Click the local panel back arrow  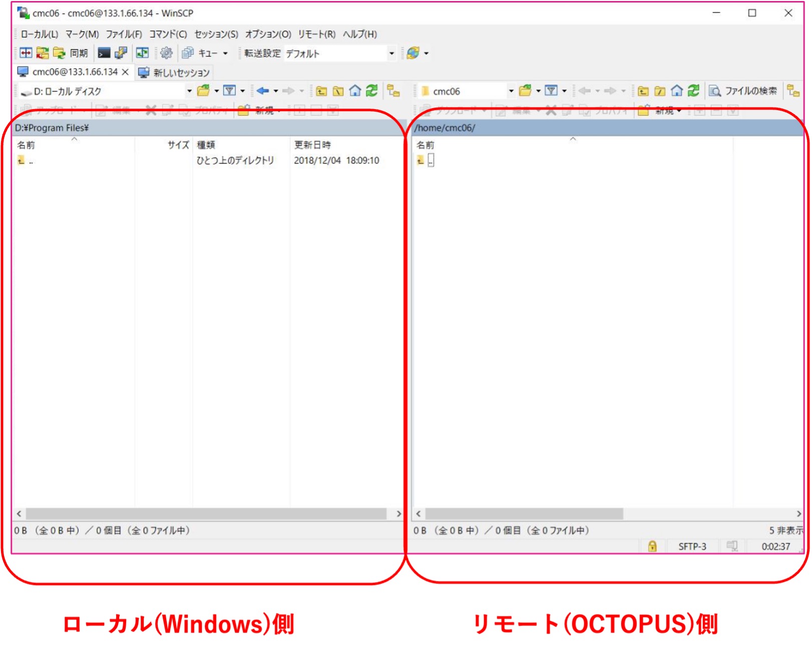(262, 91)
